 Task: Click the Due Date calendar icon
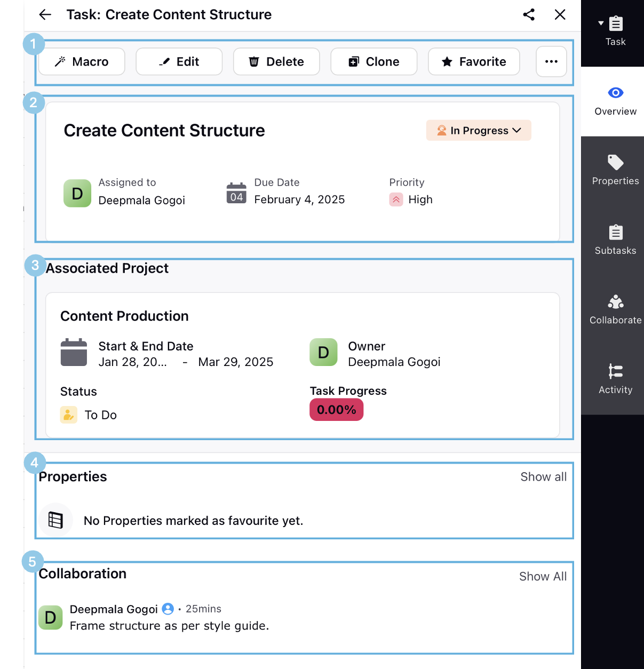(236, 193)
